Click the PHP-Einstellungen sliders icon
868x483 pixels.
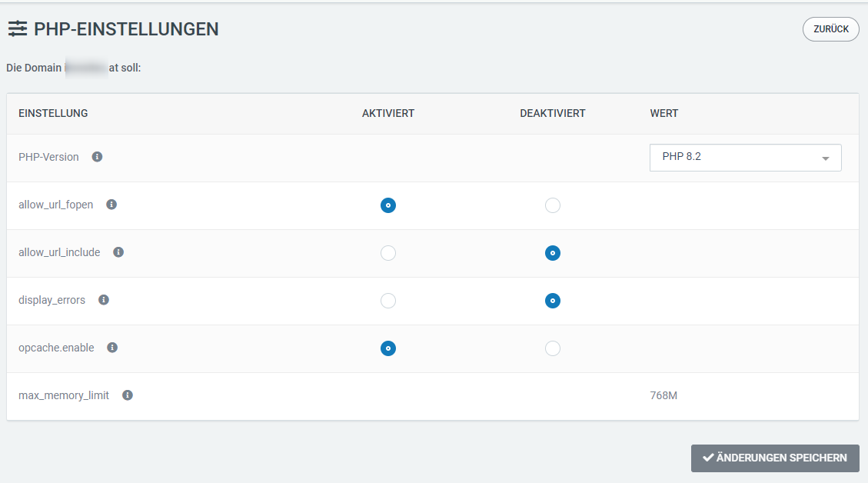click(x=17, y=29)
